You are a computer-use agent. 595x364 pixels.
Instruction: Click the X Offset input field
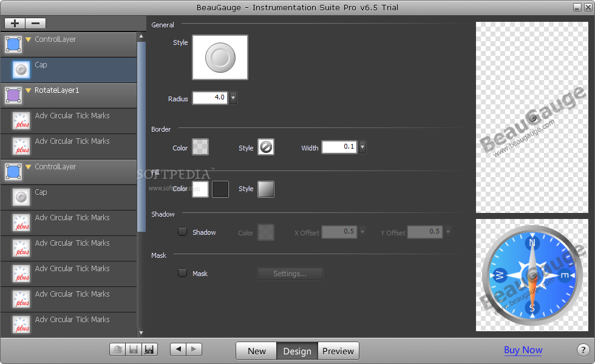pyautogui.click(x=339, y=232)
